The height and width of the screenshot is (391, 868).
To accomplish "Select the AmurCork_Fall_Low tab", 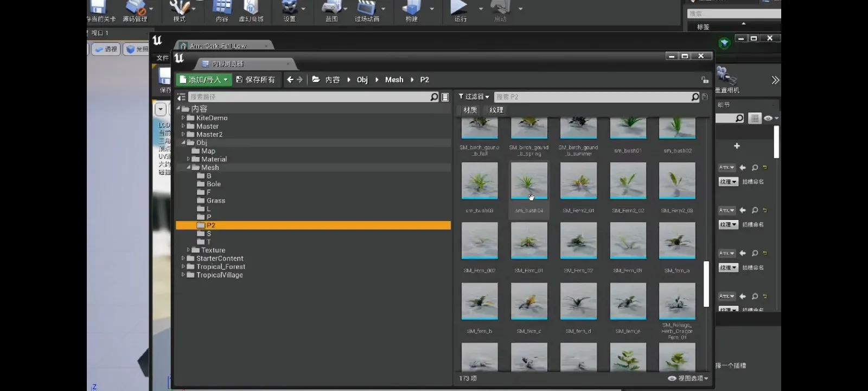I will click(x=218, y=46).
